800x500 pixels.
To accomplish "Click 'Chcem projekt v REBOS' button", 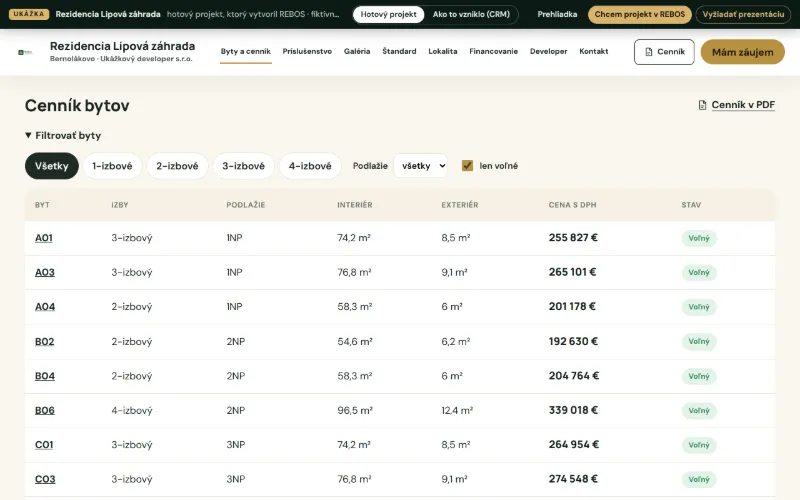I will 640,14.
